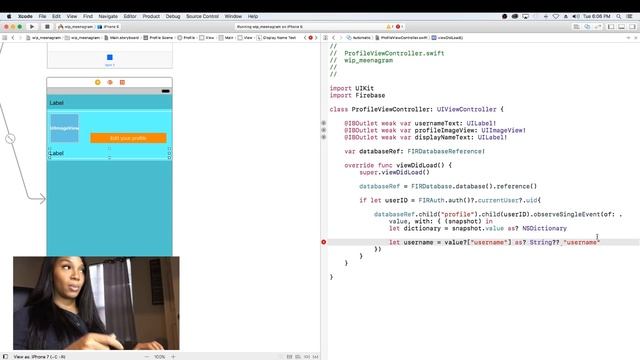
Task: Open the Resolve Auto Layout Issues menu
Action: tap(316, 356)
